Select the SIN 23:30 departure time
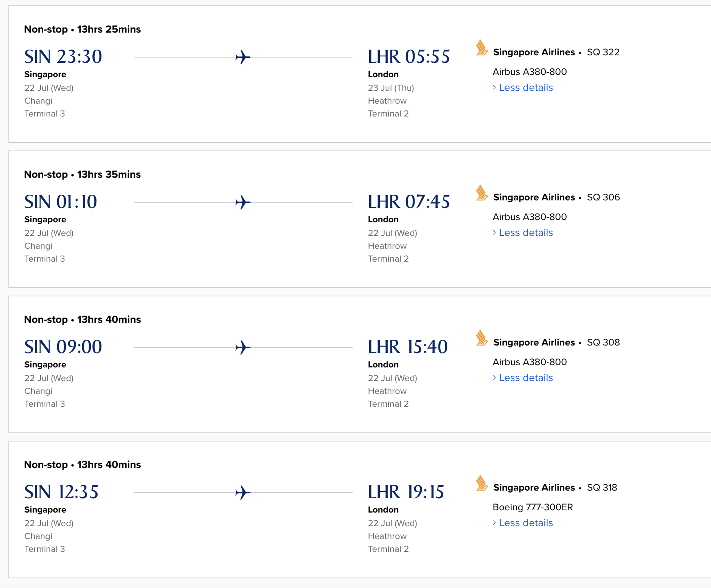The height and width of the screenshot is (588, 711). pos(63,56)
